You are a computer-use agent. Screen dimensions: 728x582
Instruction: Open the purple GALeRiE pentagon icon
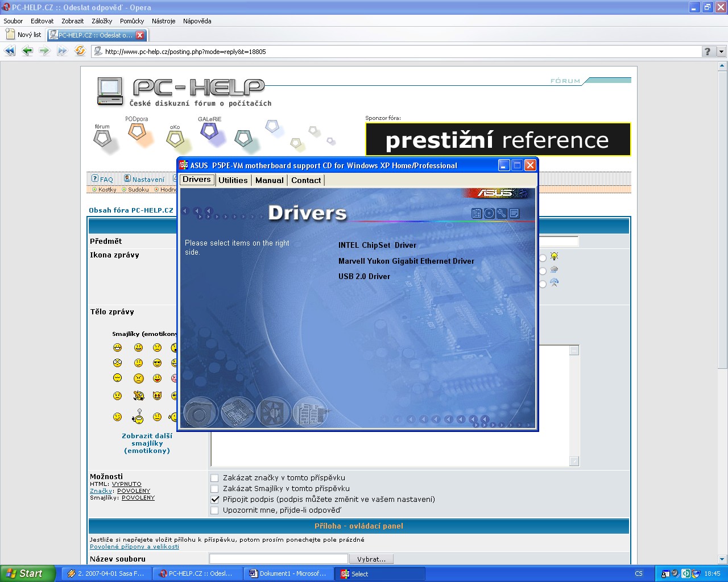tap(209, 131)
